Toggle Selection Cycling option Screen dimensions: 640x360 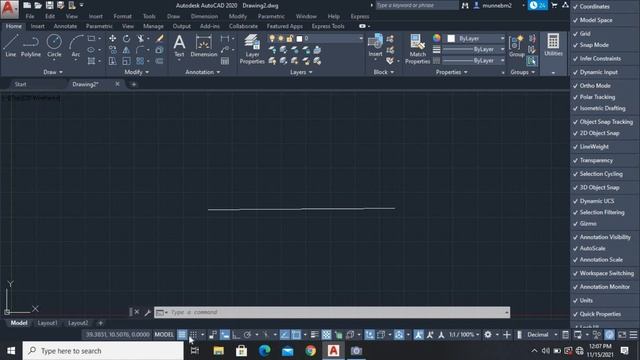605,174
